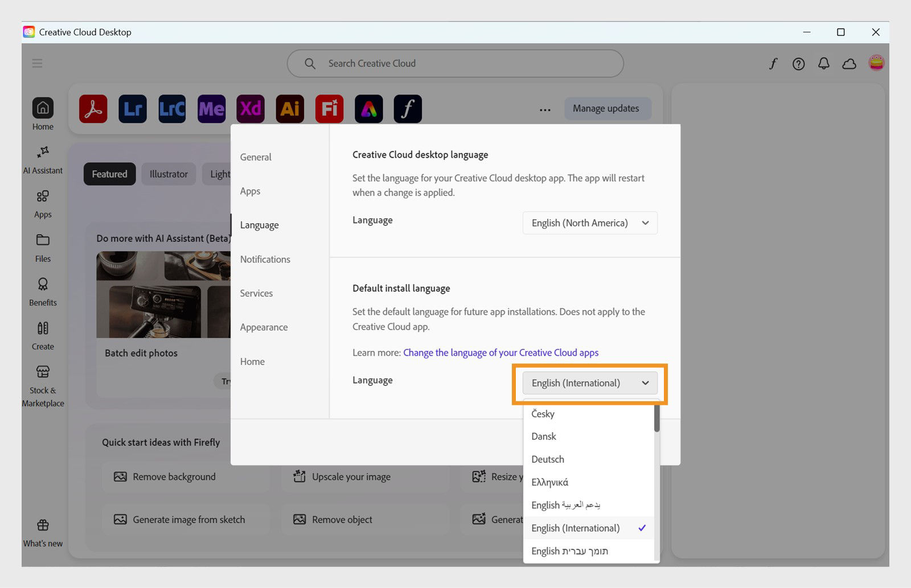Go to Home in left sidebar
The height and width of the screenshot is (588, 911).
pos(43,114)
